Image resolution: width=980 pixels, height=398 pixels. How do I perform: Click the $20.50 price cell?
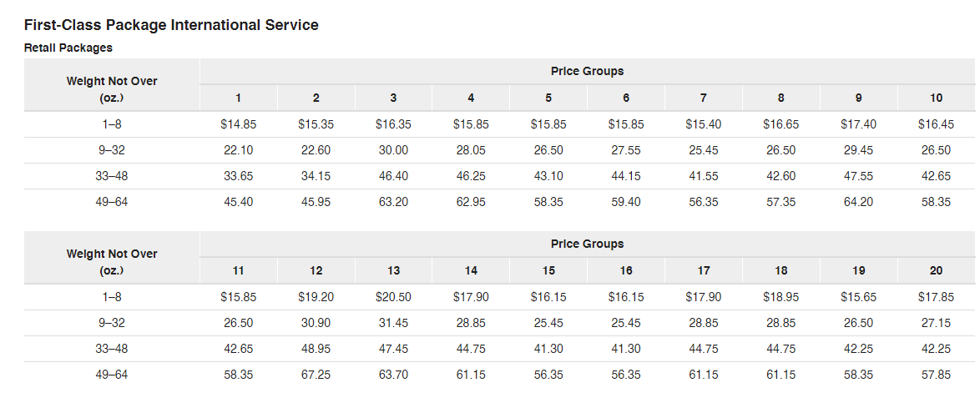click(x=393, y=297)
